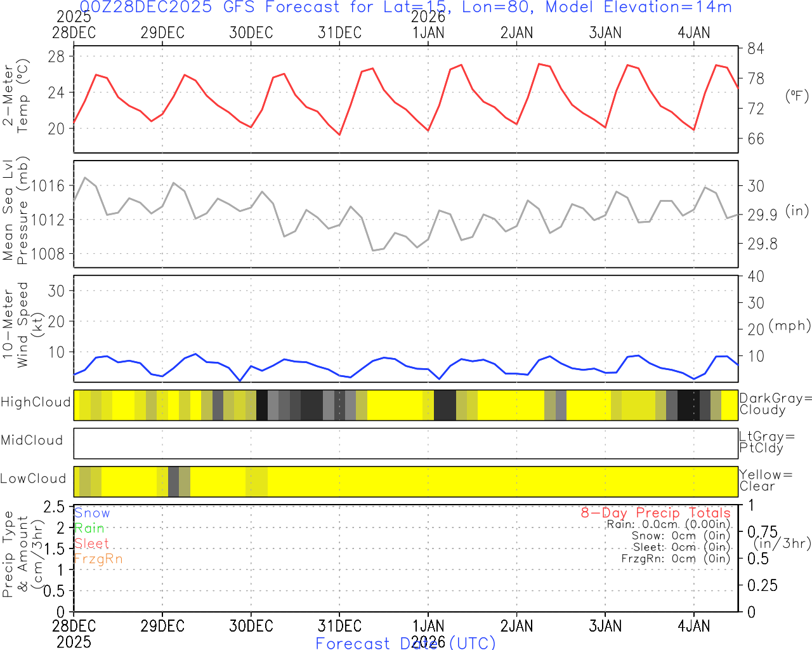Viewport: 812px width, 650px height.
Task: Click the LowCloud row label
Action: [x=33, y=479]
